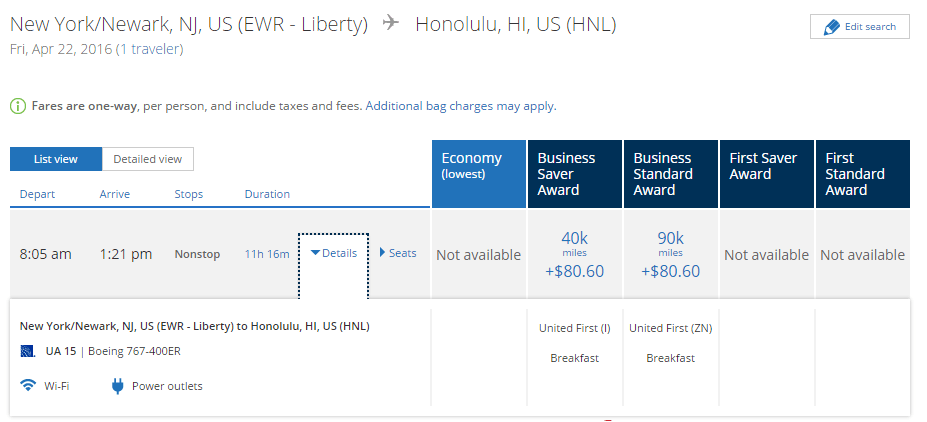
Task: Click the Nonstop label
Action: [x=197, y=254]
